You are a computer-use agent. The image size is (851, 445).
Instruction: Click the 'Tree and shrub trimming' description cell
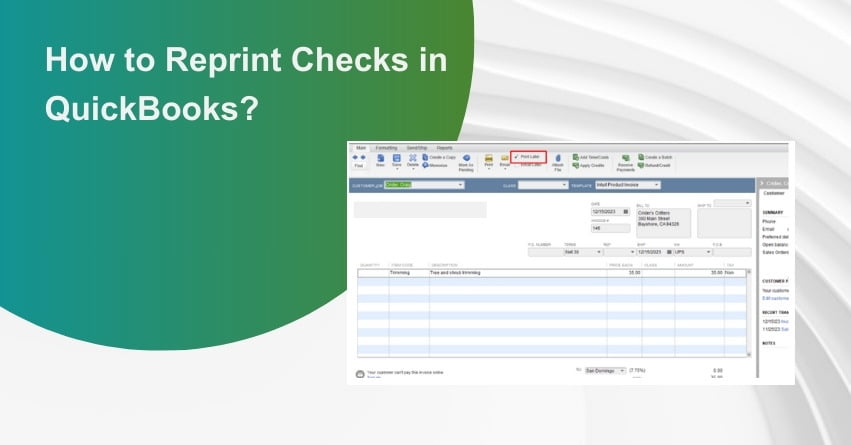pos(518,272)
